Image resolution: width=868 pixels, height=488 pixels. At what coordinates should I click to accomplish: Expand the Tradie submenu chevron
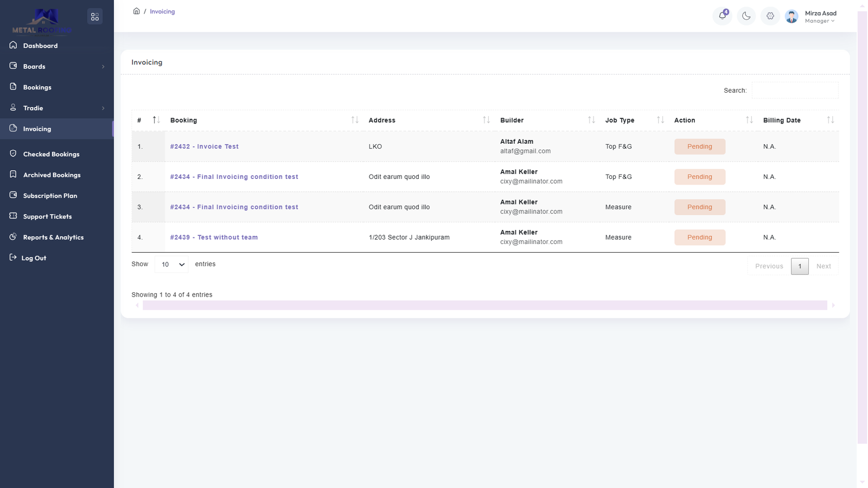click(103, 108)
